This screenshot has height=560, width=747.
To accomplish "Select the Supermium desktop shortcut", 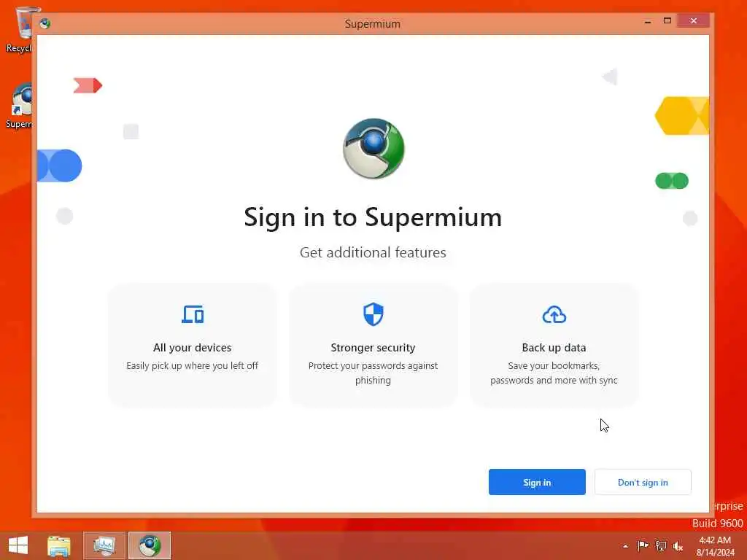I will pos(20,106).
